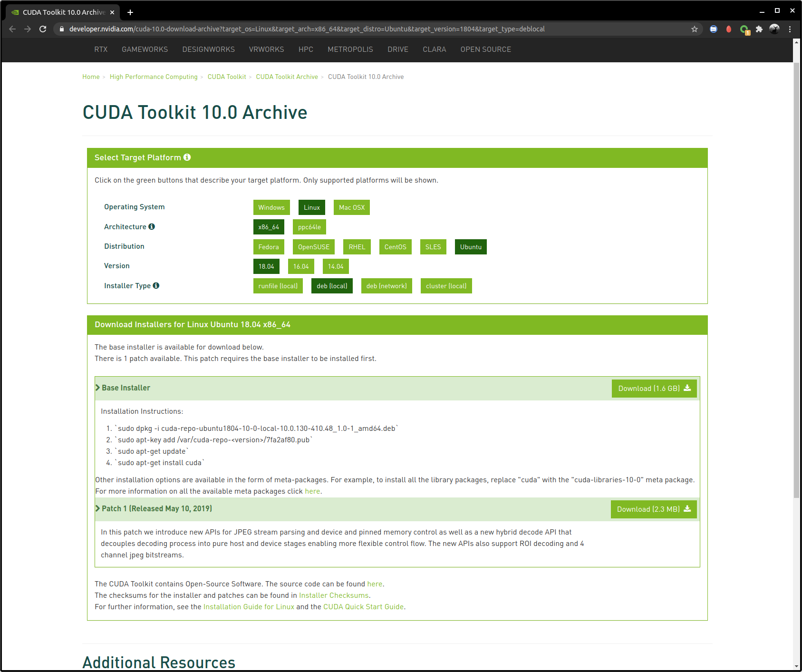Pick version 14.04

[336, 266]
